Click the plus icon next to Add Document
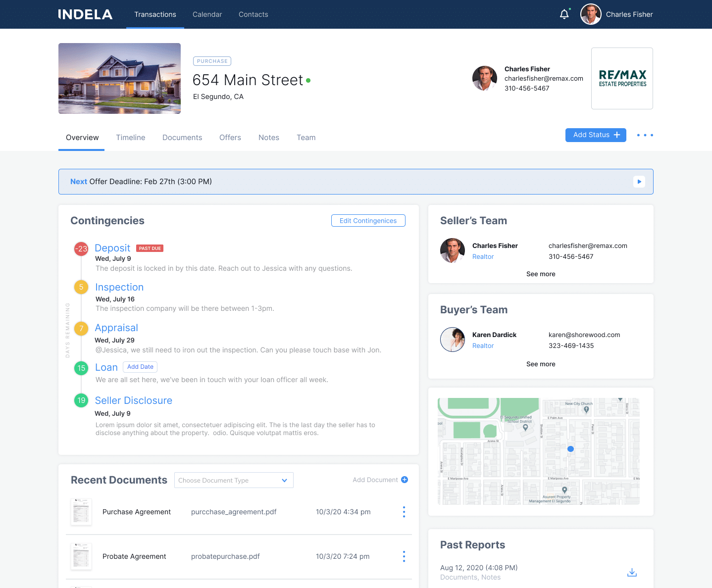Image resolution: width=712 pixels, height=588 pixels. click(405, 480)
